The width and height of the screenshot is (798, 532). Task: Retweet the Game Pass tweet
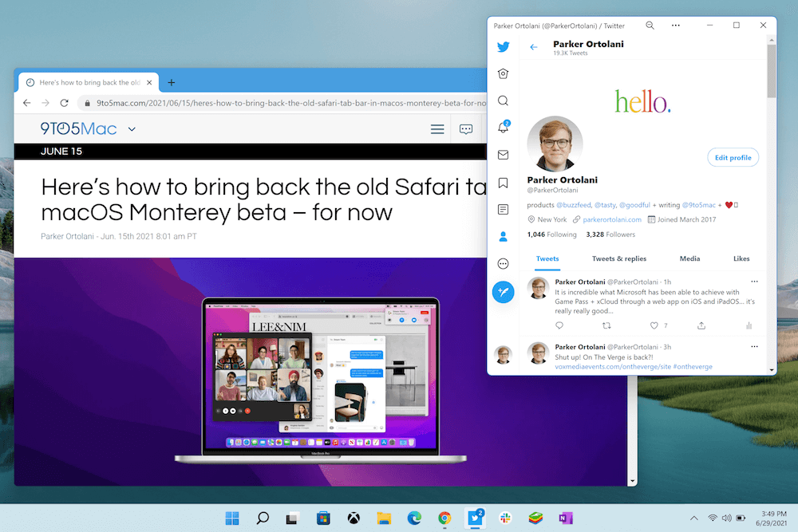tap(606, 325)
